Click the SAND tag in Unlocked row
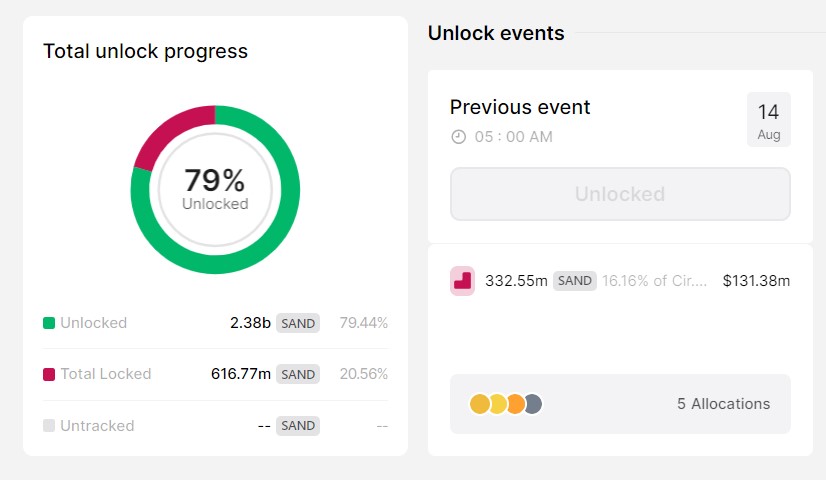The image size is (826, 480). (x=298, y=323)
